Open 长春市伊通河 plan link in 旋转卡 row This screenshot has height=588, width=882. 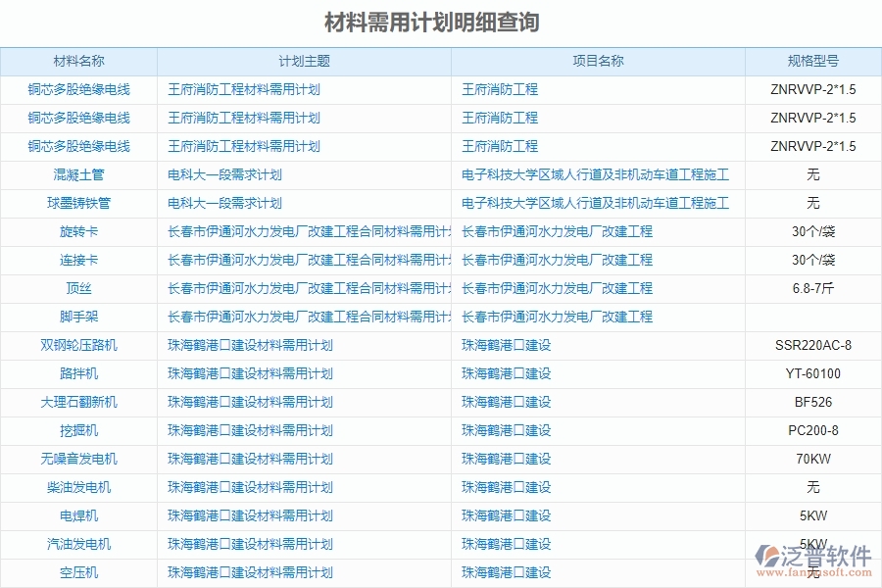pyautogui.click(x=306, y=231)
